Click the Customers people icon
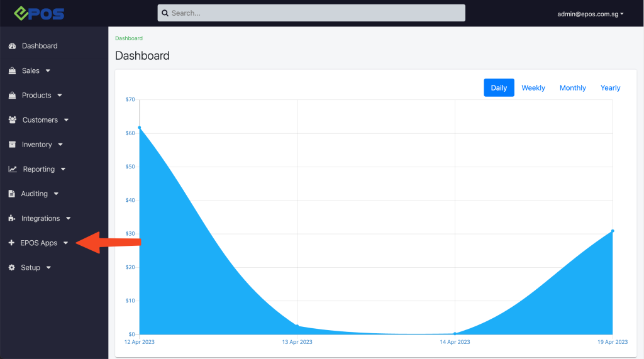 click(x=13, y=120)
